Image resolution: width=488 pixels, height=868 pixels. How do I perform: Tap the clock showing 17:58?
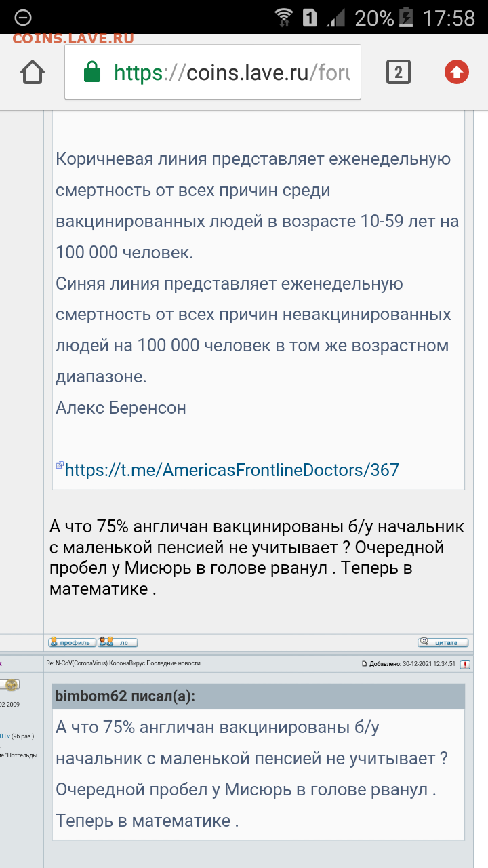pos(449,18)
